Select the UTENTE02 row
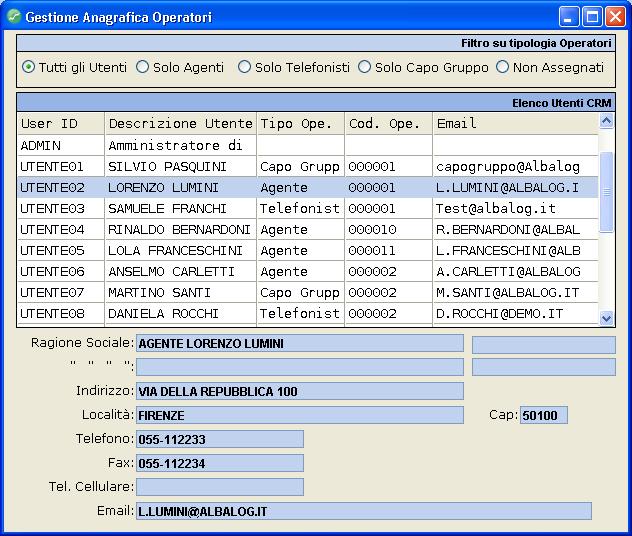Viewport: 632px width, 536px height. coord(308,187)
